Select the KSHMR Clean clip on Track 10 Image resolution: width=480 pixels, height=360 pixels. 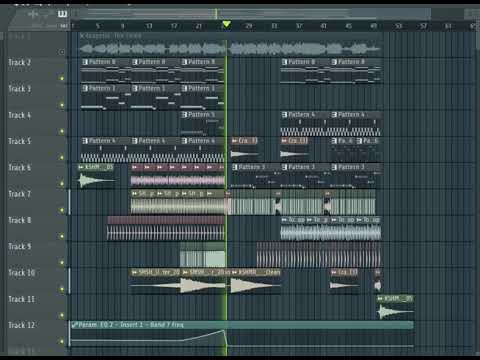click(x=256, y=281)
